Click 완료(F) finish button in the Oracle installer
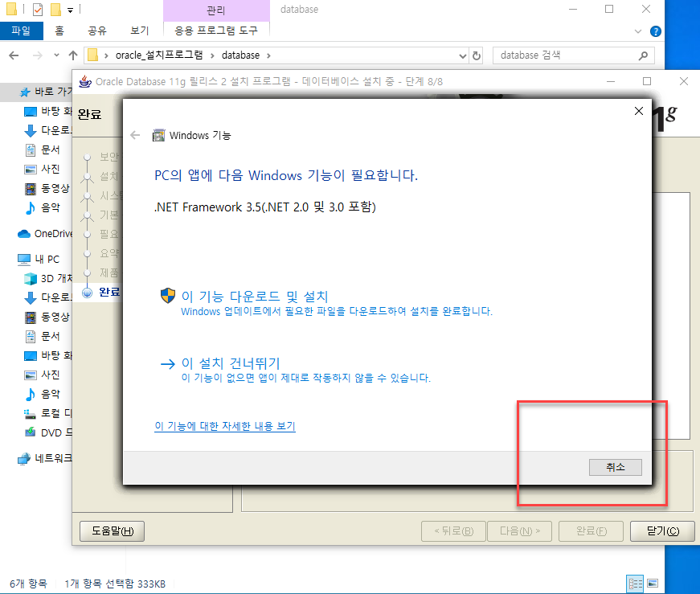The height and width of the screenshot is (594, 700). click(591, 531)
